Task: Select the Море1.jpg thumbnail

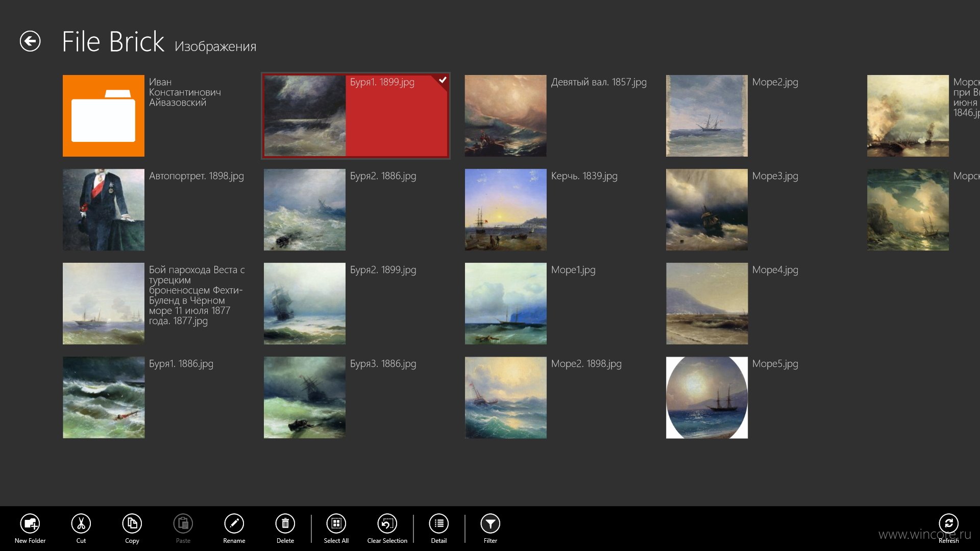Action: point(506,304)
